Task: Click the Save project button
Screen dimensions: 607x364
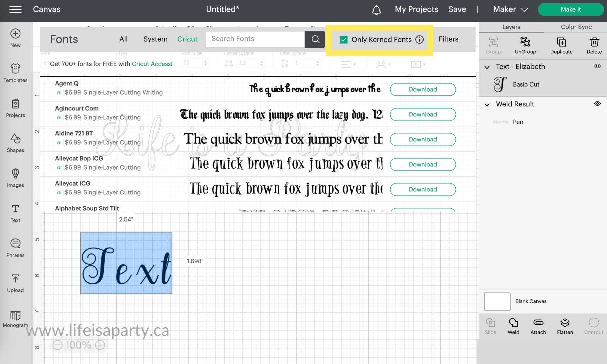Action: point(457,9)
